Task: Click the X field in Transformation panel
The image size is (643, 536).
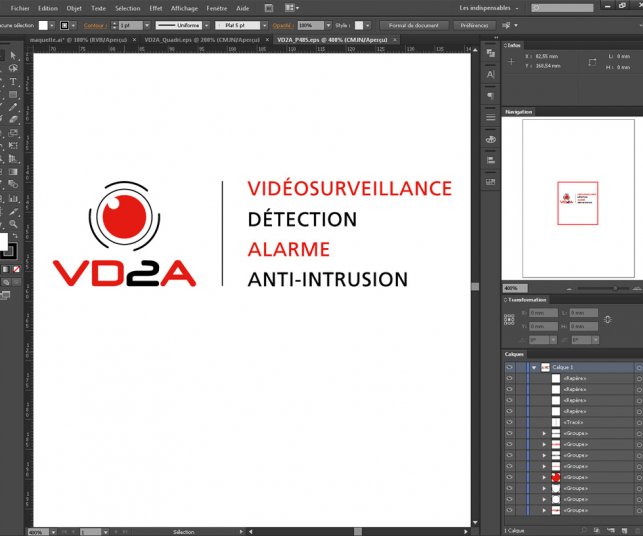Action: click(541, 312)
